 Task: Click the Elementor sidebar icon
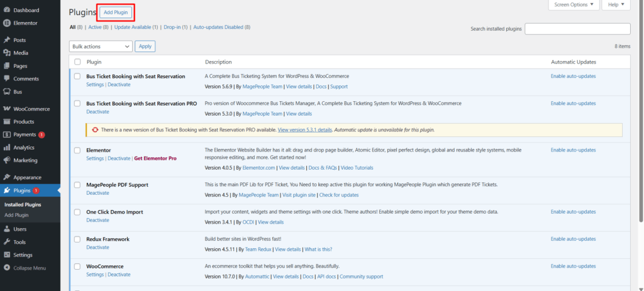pos(6,23)
